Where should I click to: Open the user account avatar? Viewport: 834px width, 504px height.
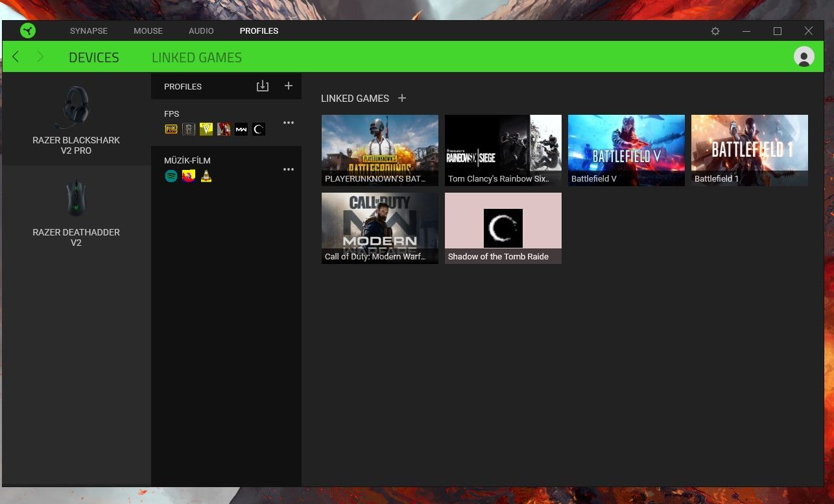pyautogui.click(x=804, y=57)
